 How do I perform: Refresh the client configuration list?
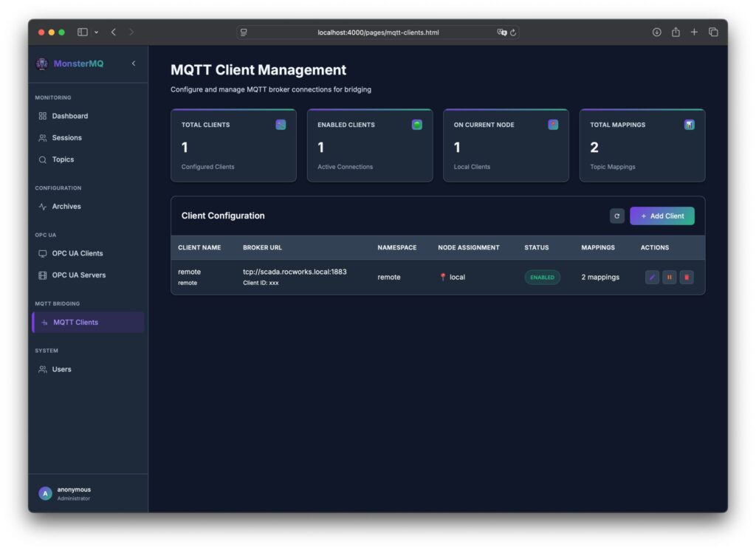click(617, 216)
